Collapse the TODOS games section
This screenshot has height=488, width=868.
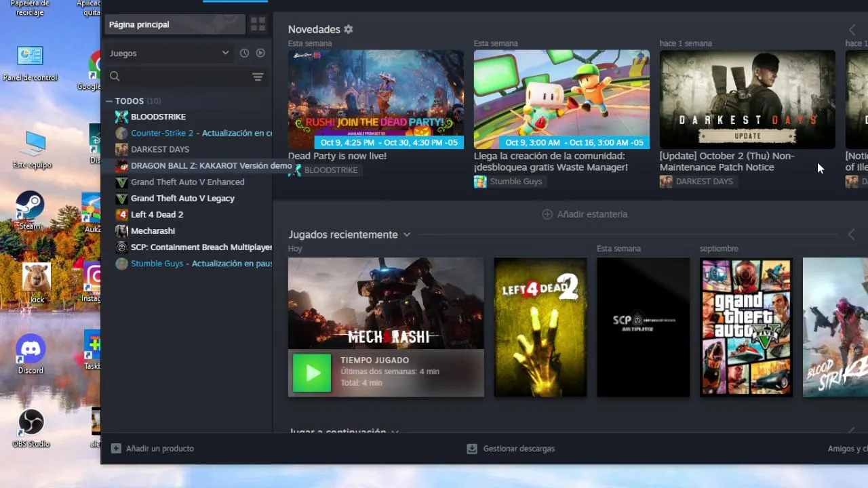click(x=108, y=101)
